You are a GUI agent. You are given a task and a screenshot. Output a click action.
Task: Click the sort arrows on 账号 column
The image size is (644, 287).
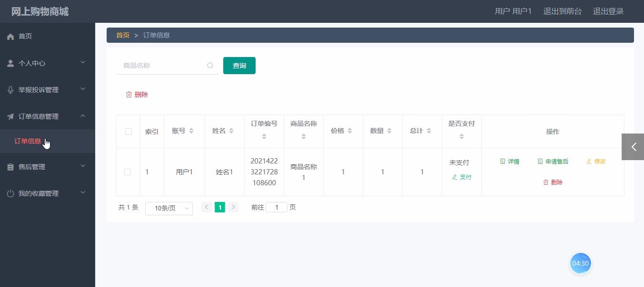191,131
